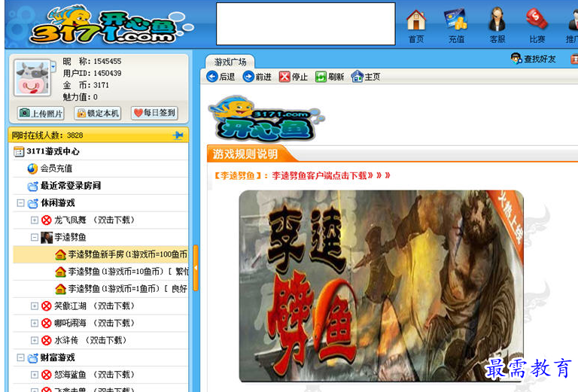Click red not-downloaded icon beside 笑傲江湖
This screenshot has width=578, height=392.
(x=47, y=306)
